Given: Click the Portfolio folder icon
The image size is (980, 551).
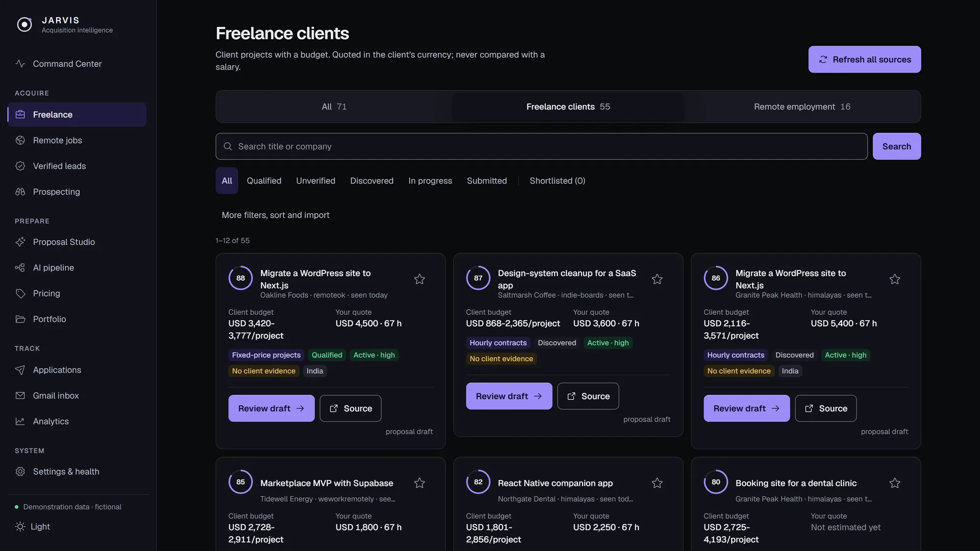Looking at the screenshot, I should tap(20, 319).
